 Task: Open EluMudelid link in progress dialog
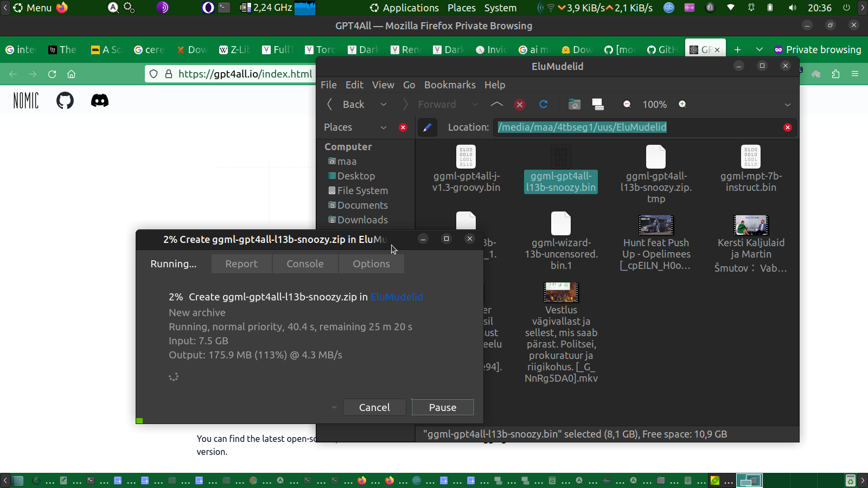tap(397, 297)
